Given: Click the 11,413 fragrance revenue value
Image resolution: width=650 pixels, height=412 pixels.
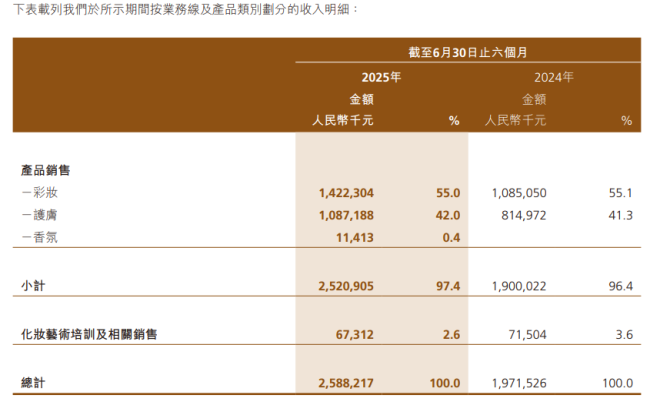Looking at the screenshot, I should tap(352, 237).
